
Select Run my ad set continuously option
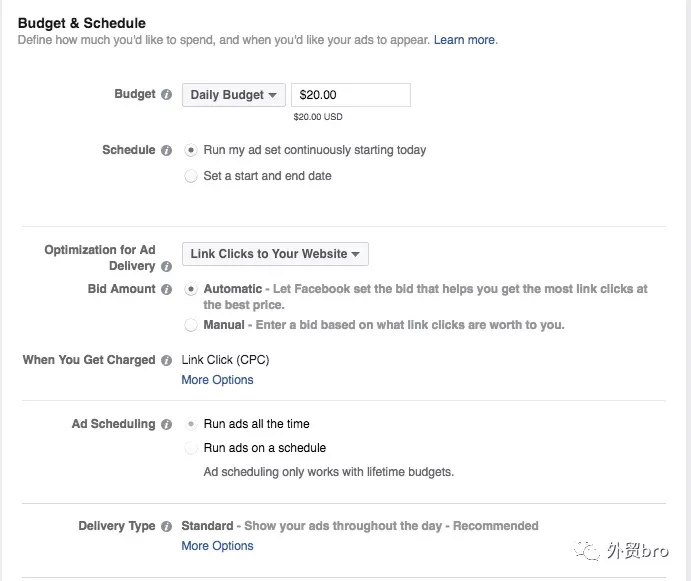click(x=190, y=150)
